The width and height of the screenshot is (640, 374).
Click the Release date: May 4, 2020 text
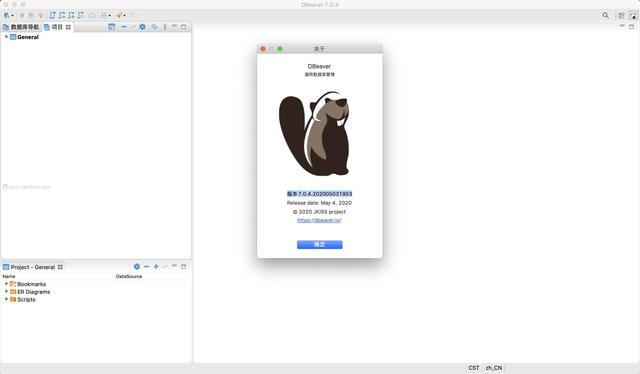pos(319,203)
